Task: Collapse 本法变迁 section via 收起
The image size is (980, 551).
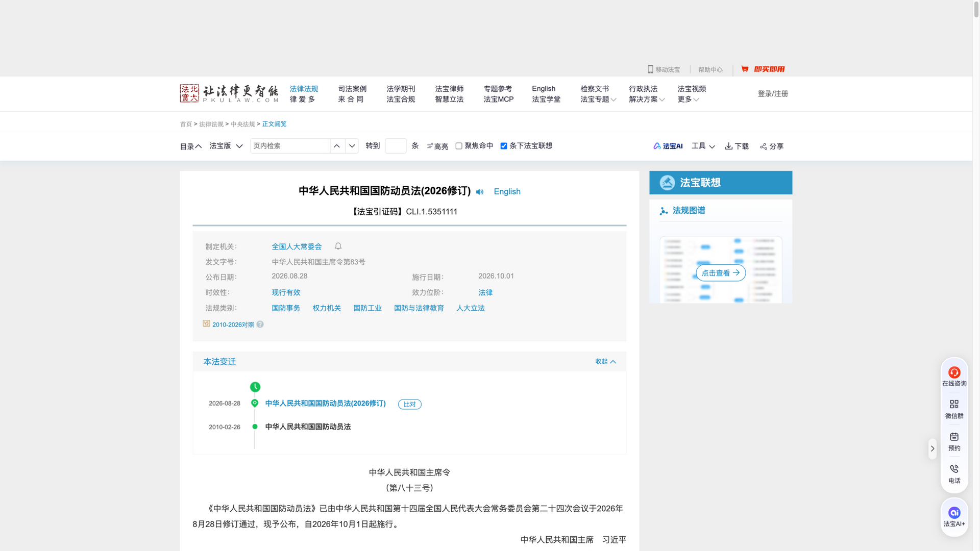Action: tap(605, 361)
